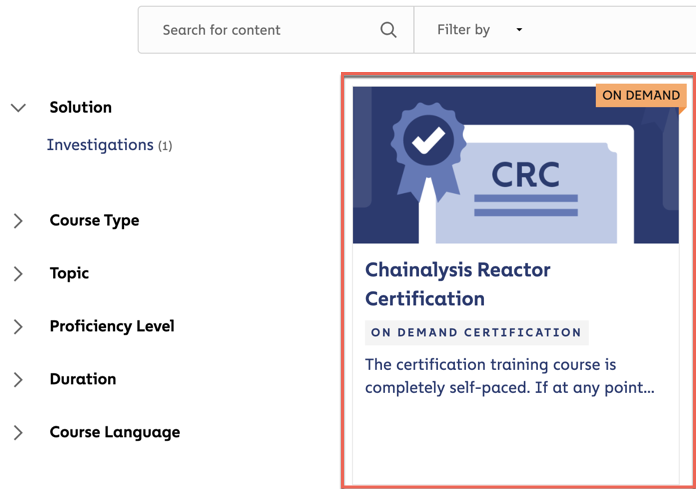Collapse the Solution filter chevron
The width and height of the screenshot is (696, 489).
[18, 107]
